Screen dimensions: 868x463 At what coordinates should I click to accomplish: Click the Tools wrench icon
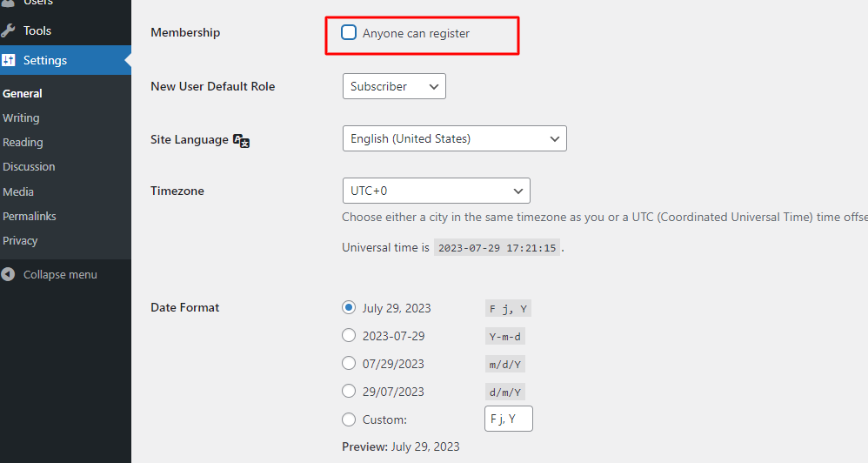(8, 30)
